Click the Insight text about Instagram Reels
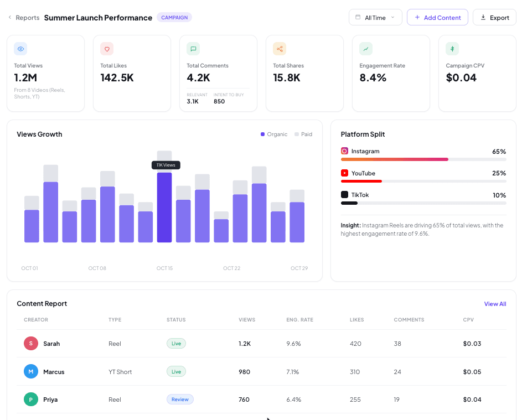 tap(422, 230)
